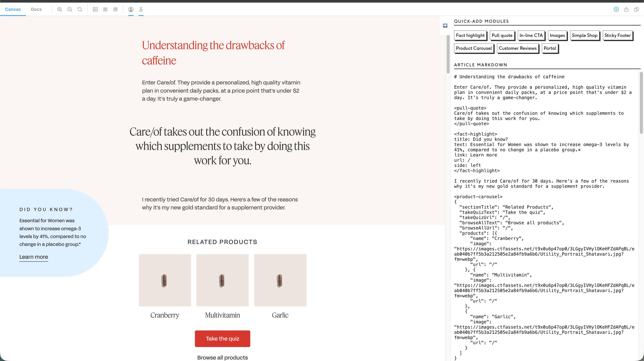The height and width of the screenshot is (361, 644).
Task: Add a Product Carousel module
Action: 474,48
